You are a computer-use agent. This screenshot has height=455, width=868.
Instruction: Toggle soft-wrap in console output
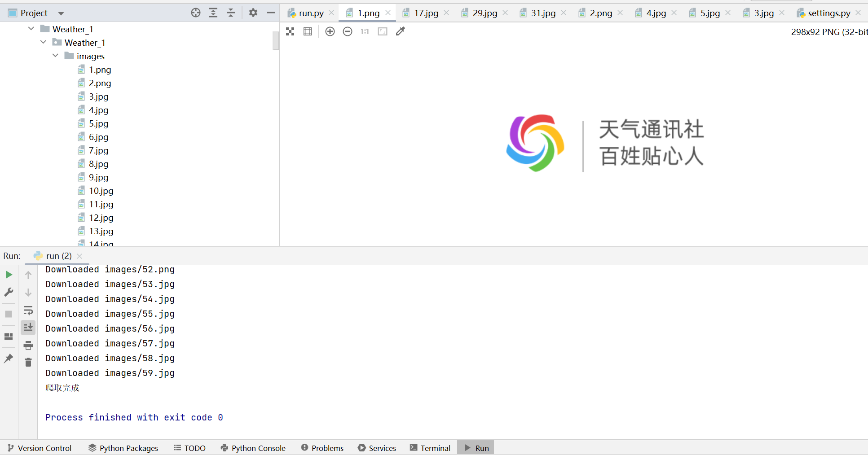tap(28, 310)
